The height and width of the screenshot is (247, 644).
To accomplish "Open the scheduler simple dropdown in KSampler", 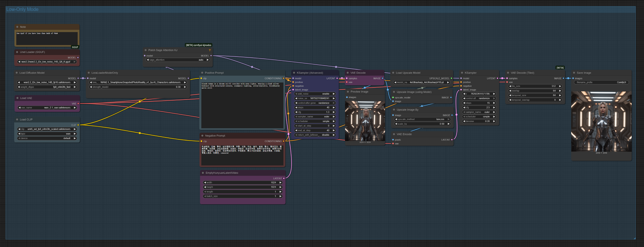I will (x=479, y=117).
